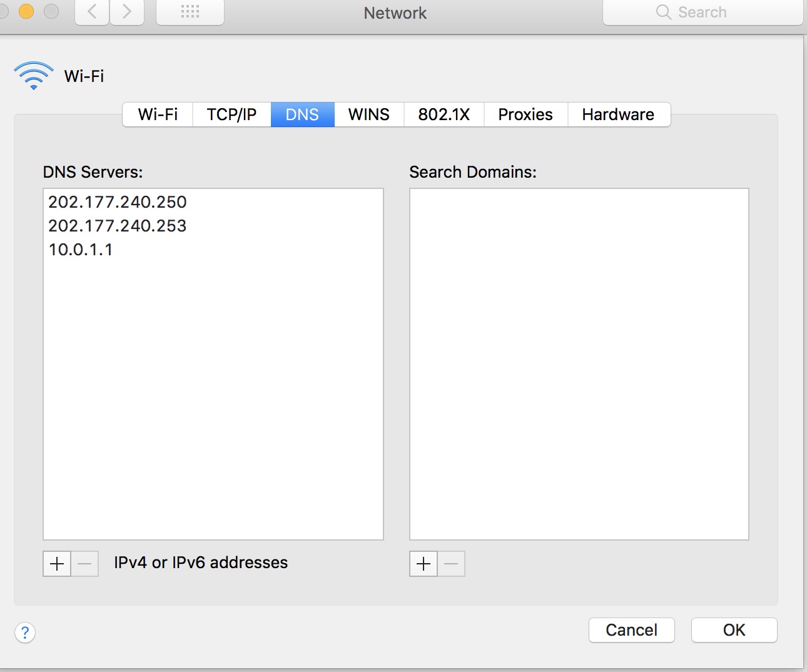Click the search magnifier icon
This screenshot has width=807, height=672.
663,13
